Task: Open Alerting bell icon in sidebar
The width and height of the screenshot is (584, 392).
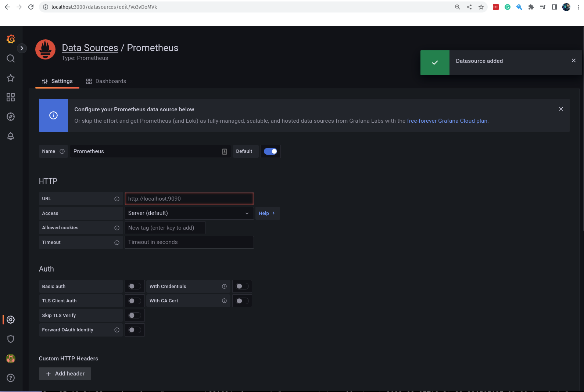Action: tap(11, 136)
